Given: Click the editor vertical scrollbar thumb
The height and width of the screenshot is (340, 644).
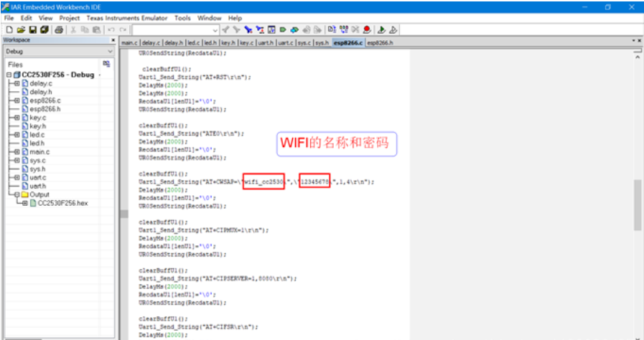Looking at the screenshot, I should (x=638, y=205).
